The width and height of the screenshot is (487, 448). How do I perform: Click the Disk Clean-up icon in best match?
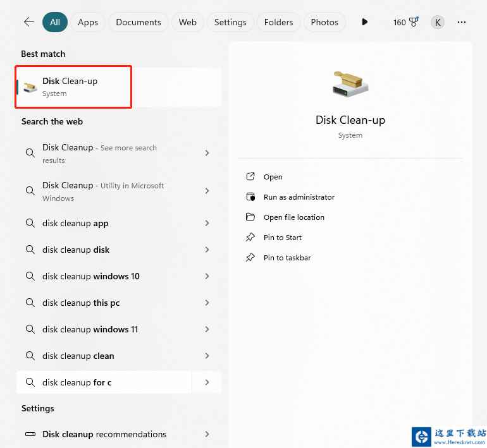click(30, 87)
